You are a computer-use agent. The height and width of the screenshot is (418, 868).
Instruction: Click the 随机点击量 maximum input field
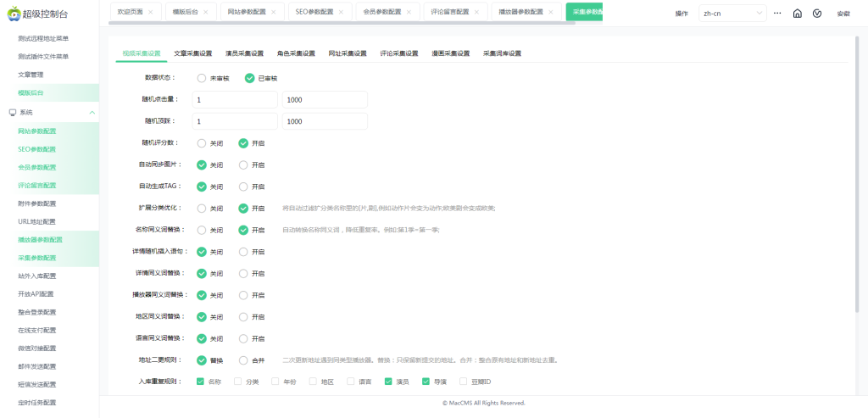pos(325,100)
